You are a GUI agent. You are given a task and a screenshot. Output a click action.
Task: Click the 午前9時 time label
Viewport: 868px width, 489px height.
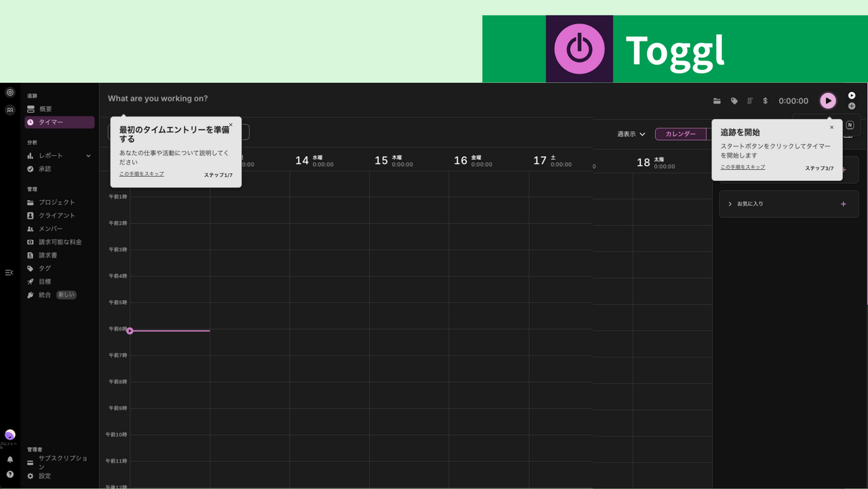click(118, 408)
